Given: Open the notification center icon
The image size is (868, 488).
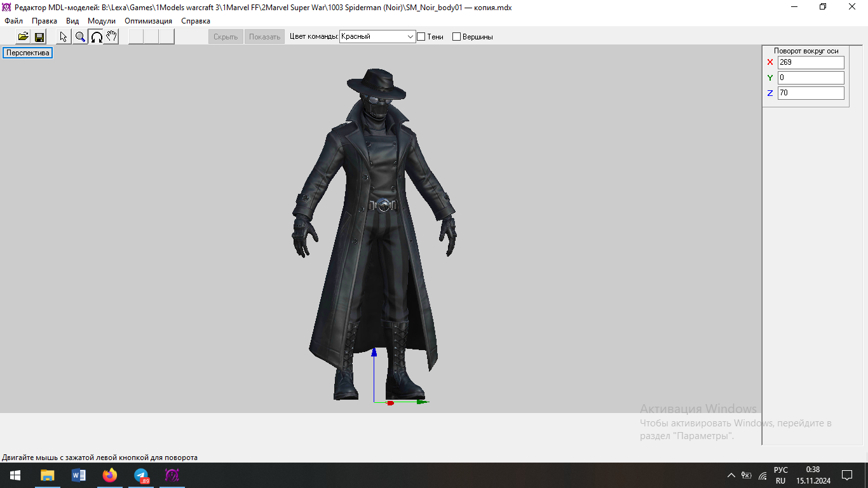Looking at the screenshot, I should click(x=847, y=475).
